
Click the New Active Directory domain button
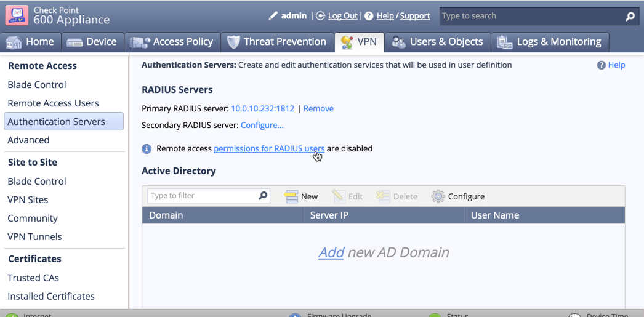click(301, 196)
